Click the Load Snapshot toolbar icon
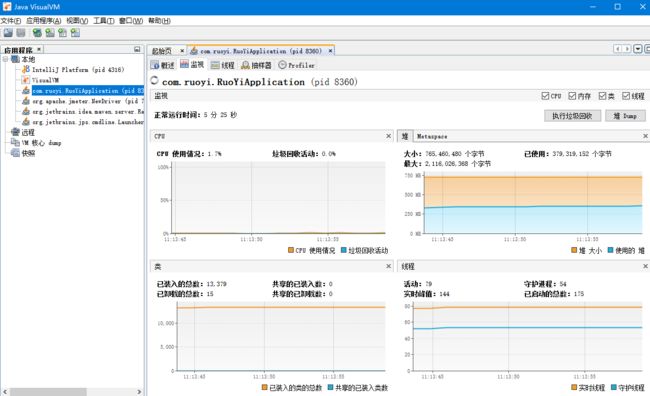The height and width of the screenshot is (396, 650). point(8,33)
